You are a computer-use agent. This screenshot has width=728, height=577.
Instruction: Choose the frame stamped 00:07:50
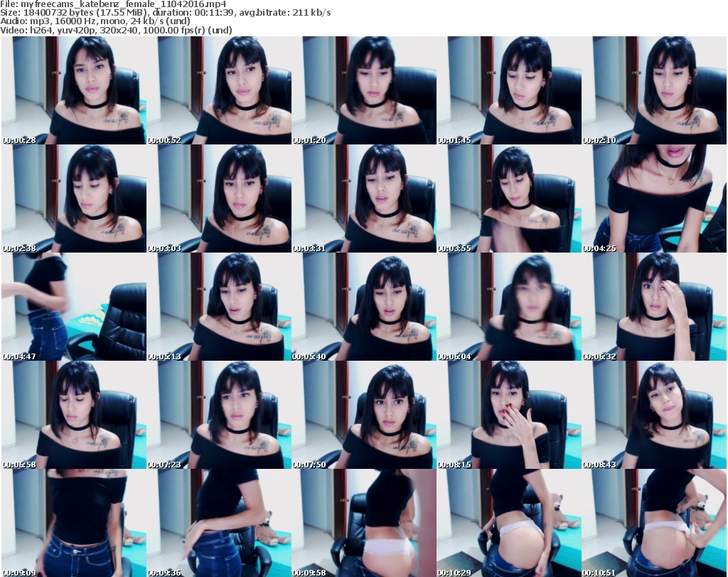363,415
